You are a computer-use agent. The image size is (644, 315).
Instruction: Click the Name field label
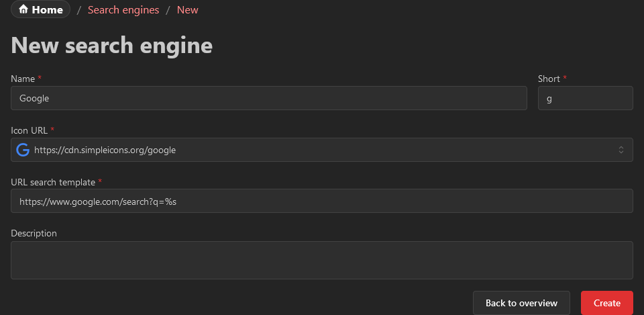pyautogui.click(x=23, y=79)
